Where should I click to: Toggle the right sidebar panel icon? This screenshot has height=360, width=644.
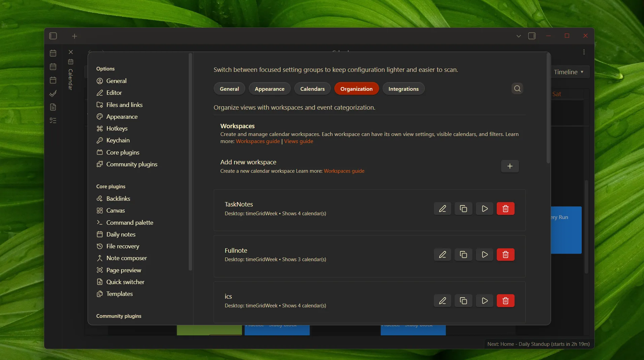[x=532, y=36]
